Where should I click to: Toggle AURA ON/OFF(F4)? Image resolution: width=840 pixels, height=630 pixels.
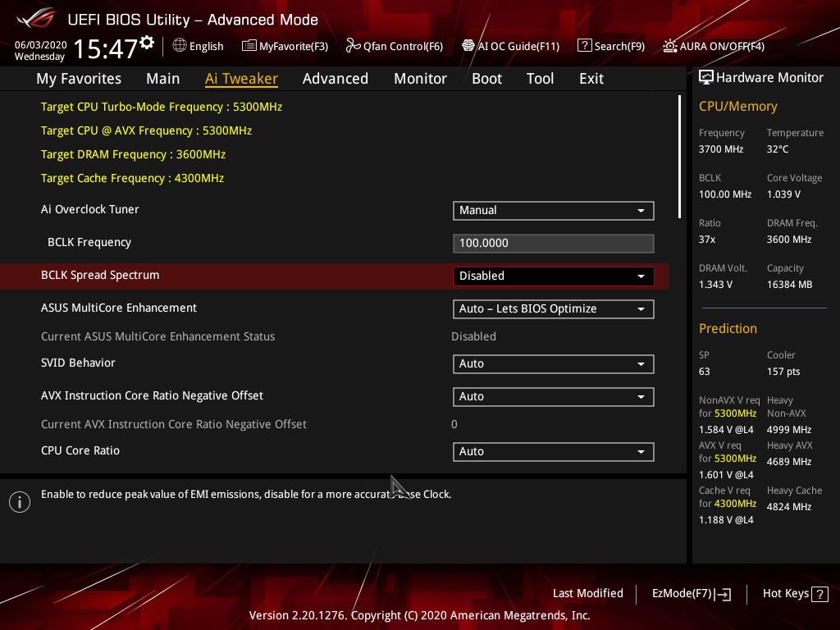[714, 46]
